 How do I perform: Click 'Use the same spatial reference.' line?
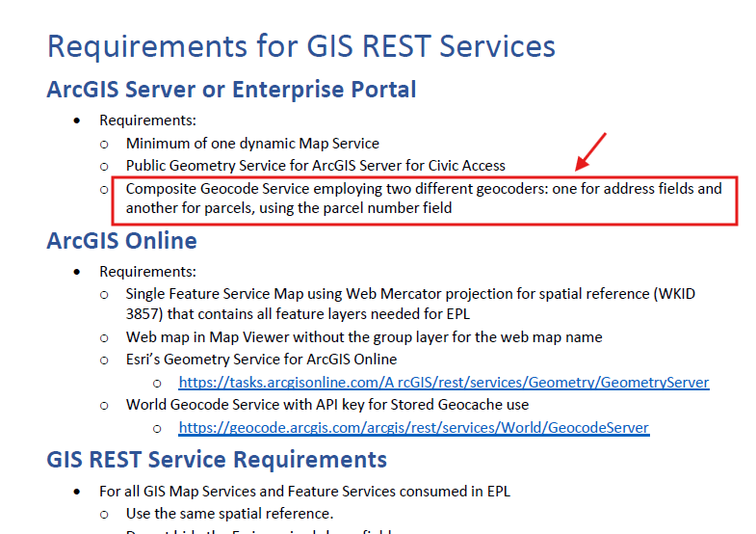(229, 514)
